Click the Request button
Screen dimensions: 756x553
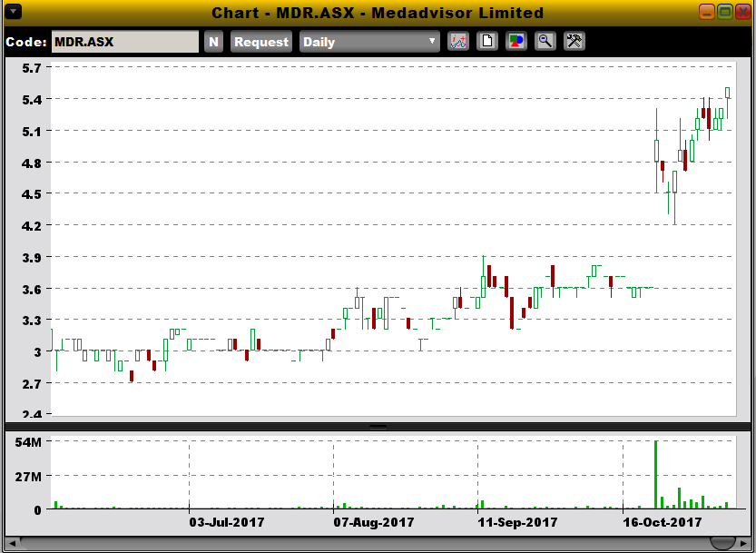[x=260, y=42]
